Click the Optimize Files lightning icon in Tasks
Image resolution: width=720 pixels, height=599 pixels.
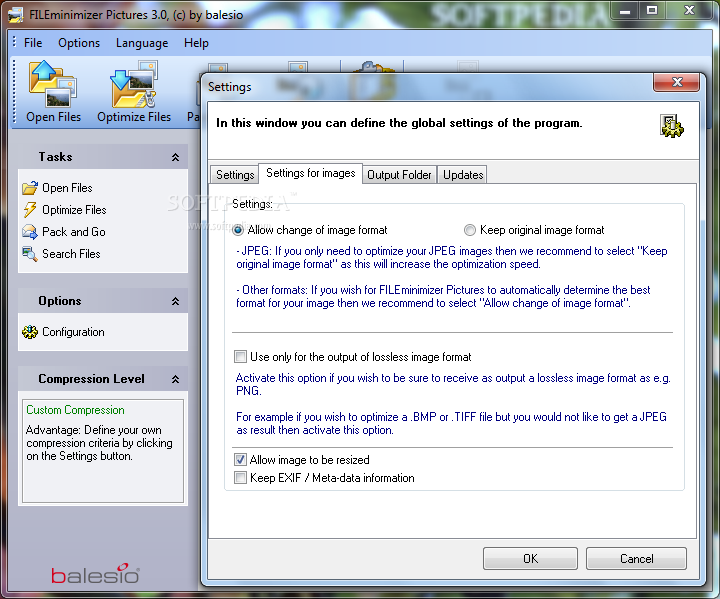point(30,210)
